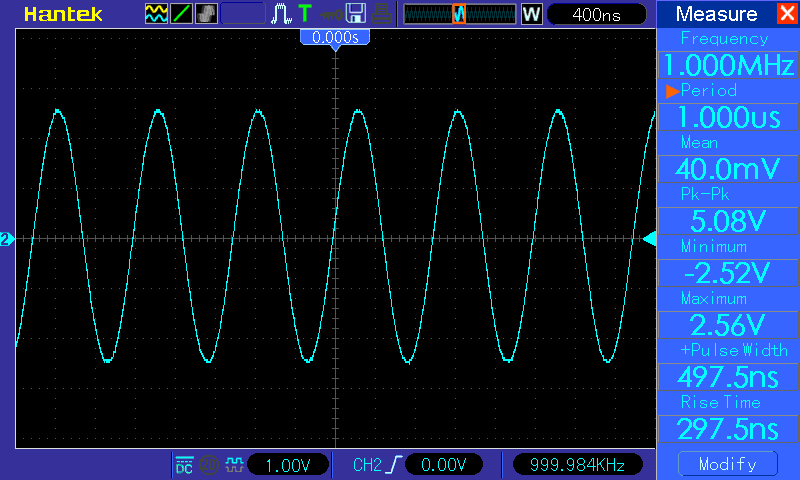Select the Rise Time 297.5ns measurement

coord(728,429)
